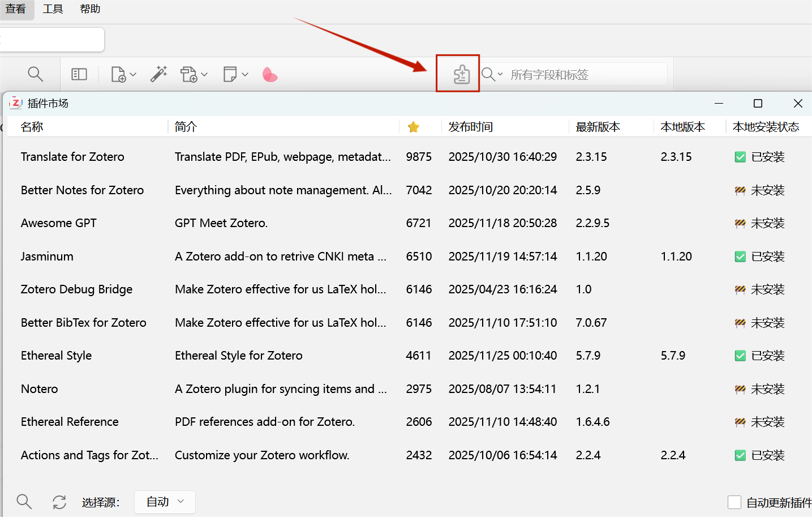The image size is (812, 517).
Task: Maximize the 插件市场 window
Action: (758, 103)
